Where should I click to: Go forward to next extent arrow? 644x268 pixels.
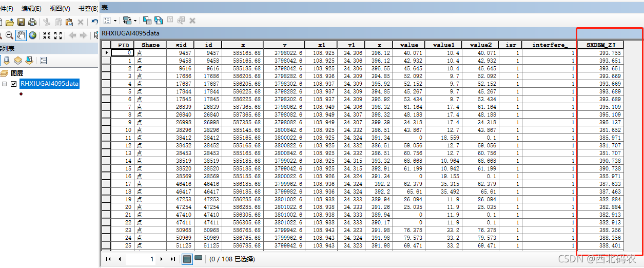point(84,35)
